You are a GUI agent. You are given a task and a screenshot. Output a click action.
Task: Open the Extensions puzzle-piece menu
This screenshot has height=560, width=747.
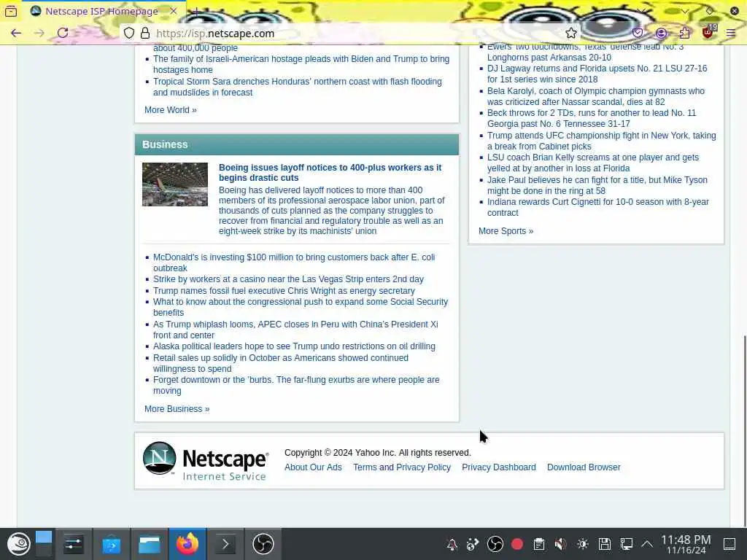coord(684,33)
